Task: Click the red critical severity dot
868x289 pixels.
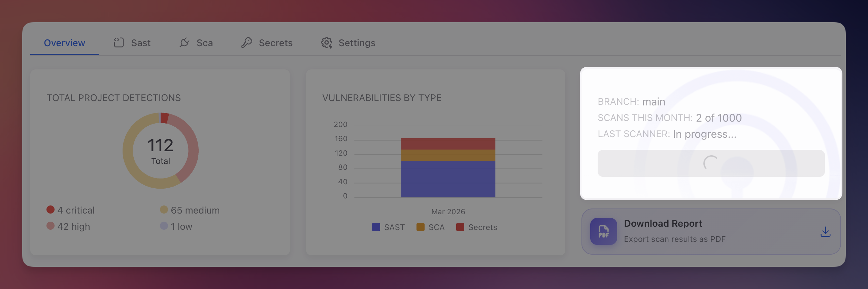Action: tap(51, 210)
